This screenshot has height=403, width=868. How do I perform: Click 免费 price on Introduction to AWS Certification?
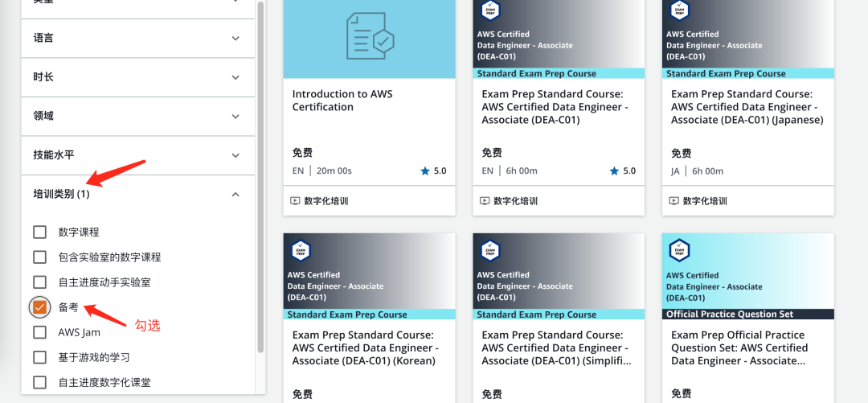302,153
